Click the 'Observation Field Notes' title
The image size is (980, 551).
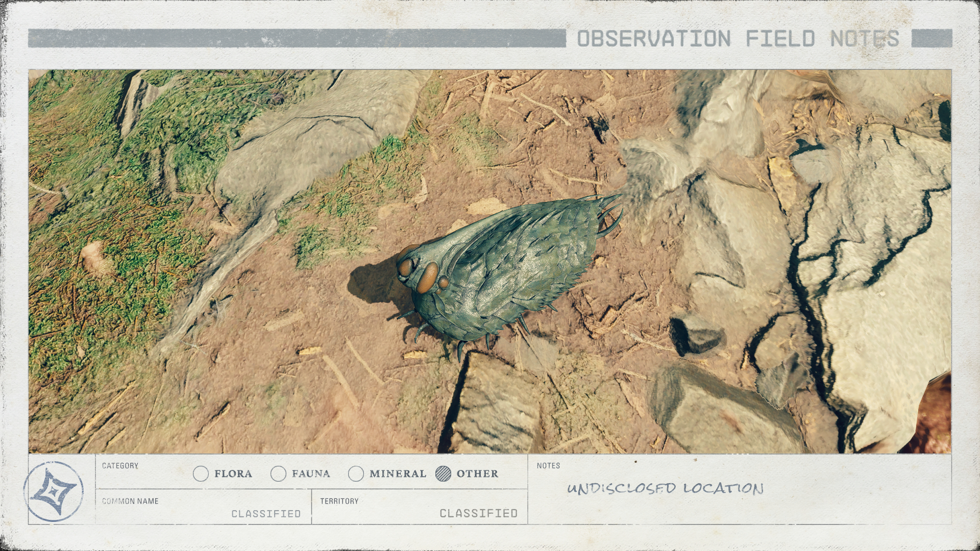[x=738, y=39]
